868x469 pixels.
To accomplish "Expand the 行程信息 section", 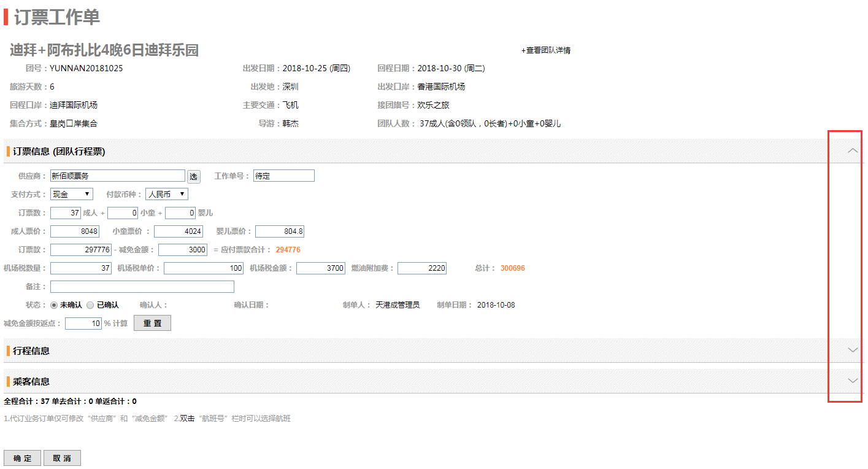I will pyautogui.click(x=852, y=350).
